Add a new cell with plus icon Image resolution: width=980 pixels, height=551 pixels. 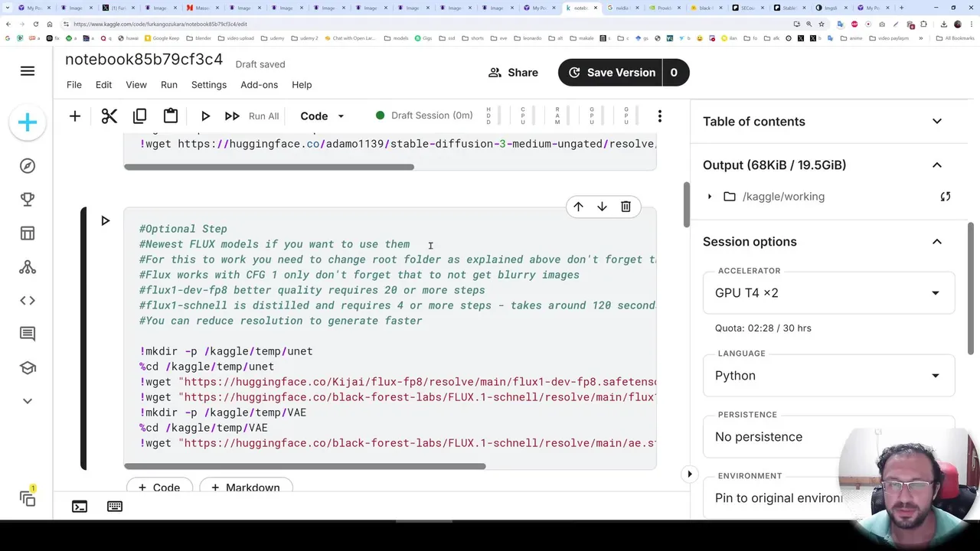tap(75, 116)
